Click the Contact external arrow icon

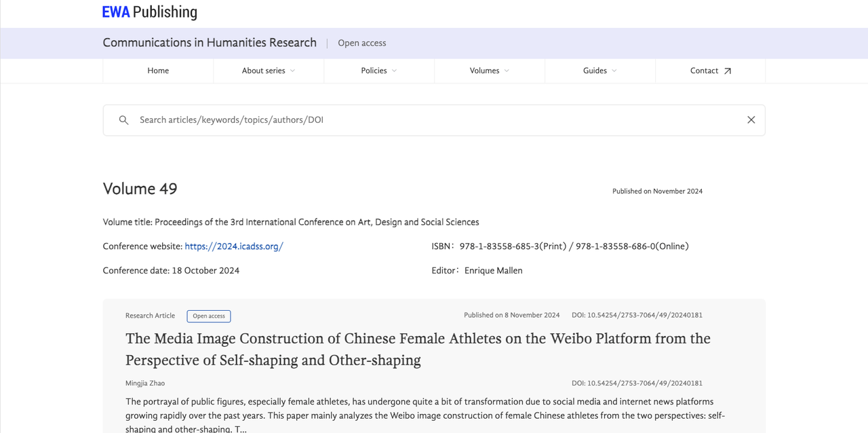click(x=728, y=71)
